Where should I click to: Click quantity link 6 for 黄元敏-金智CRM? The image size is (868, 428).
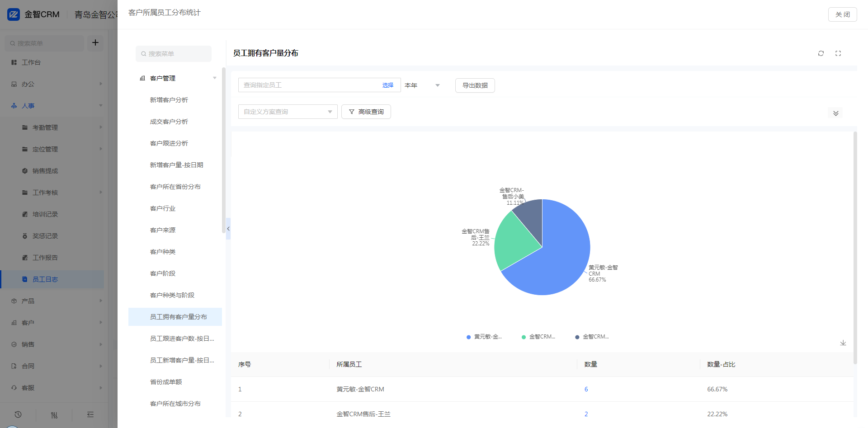(x=586, y=389)
